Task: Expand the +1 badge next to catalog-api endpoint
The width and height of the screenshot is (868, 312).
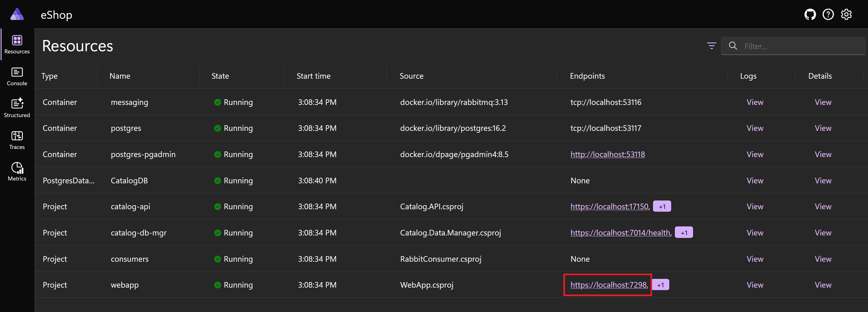Action: (662, 206)
